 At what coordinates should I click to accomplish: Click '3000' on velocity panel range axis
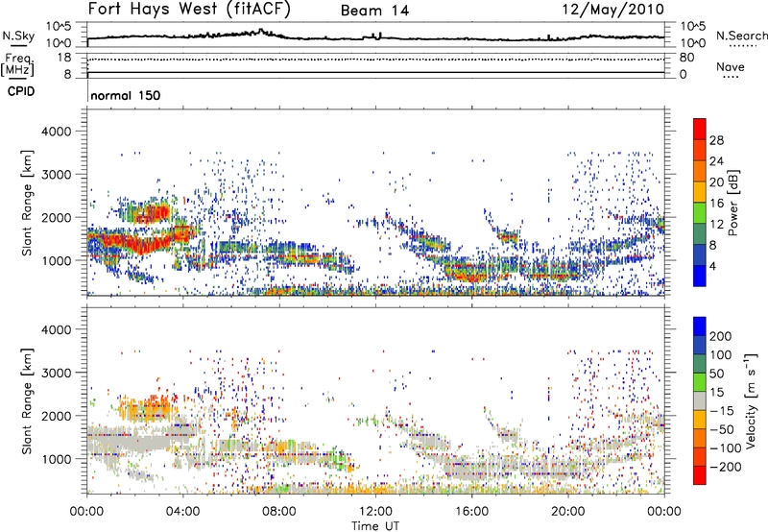tap(56, 373)
